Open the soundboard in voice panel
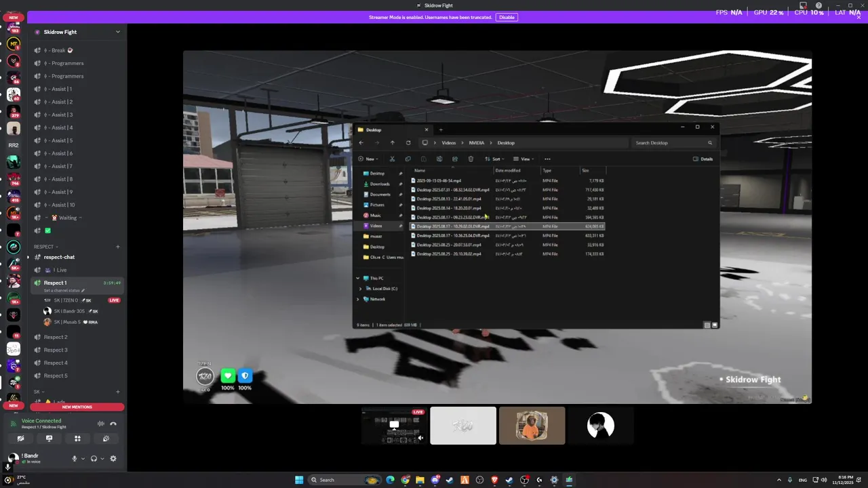 pos(106,439)
